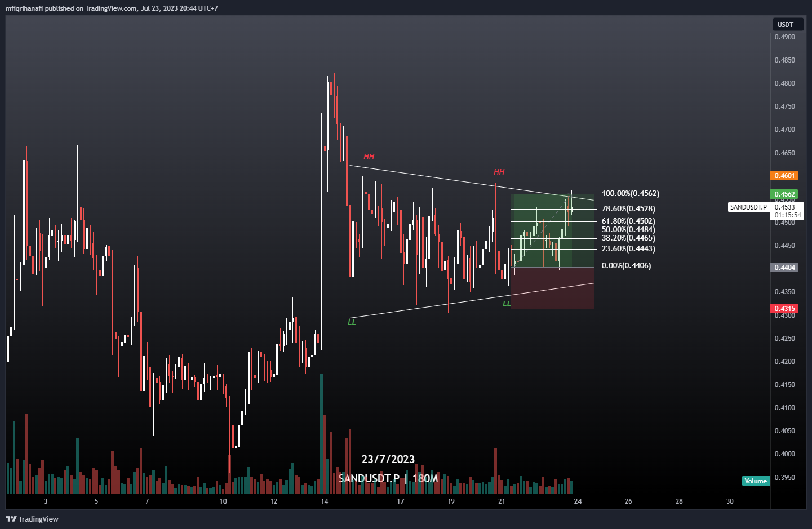Click the red 0.4315 stop price label
Viewport: 812px width, 529px height.
(784, 309)
